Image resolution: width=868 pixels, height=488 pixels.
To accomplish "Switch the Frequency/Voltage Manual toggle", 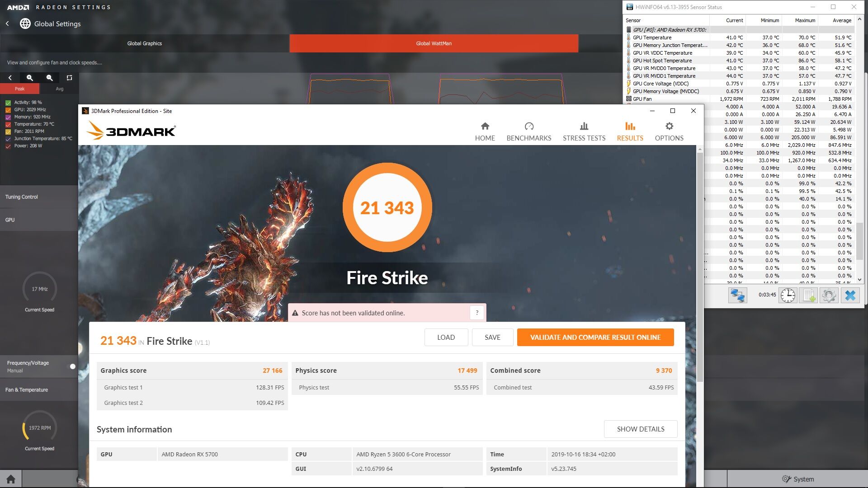I will [71, 366].
